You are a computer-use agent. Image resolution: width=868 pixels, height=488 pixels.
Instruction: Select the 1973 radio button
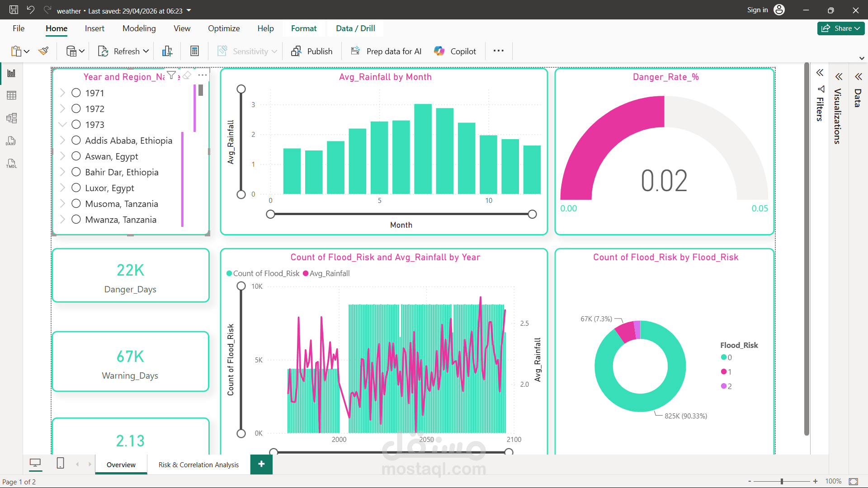click(x=76, y=124)
